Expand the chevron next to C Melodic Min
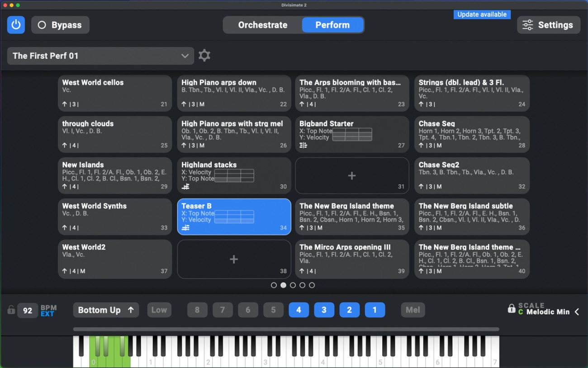Image resolution: width=588 pixels, height=368 pixels. pos(578,311)
